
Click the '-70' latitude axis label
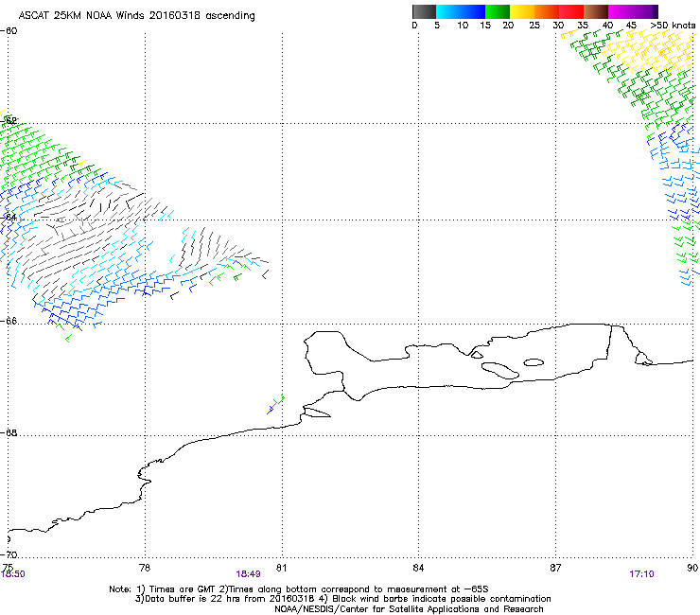point(9,554)
